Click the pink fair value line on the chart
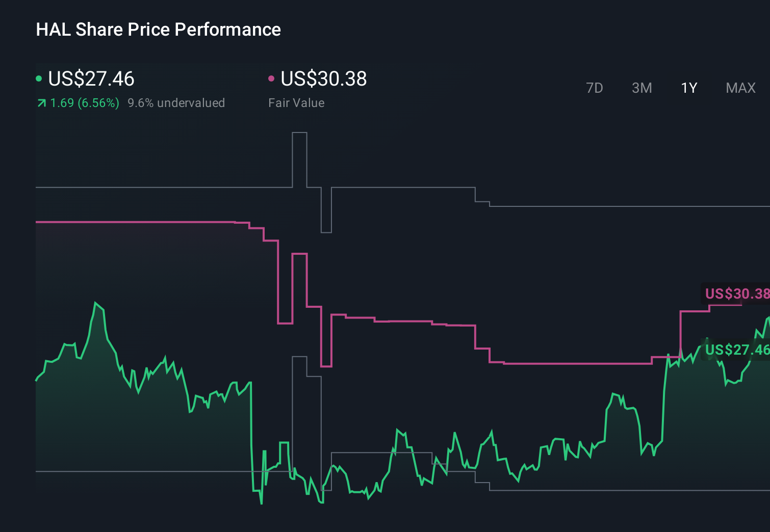 408,321
